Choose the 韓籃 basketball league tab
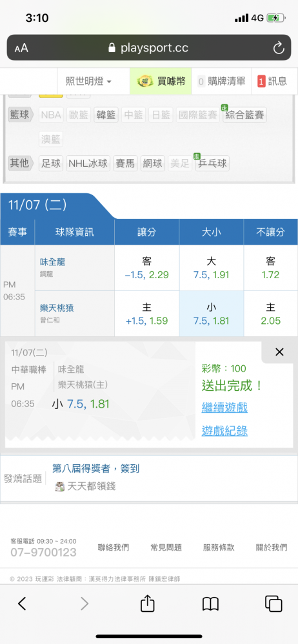 pyautogui.click(x=106, y=115)
